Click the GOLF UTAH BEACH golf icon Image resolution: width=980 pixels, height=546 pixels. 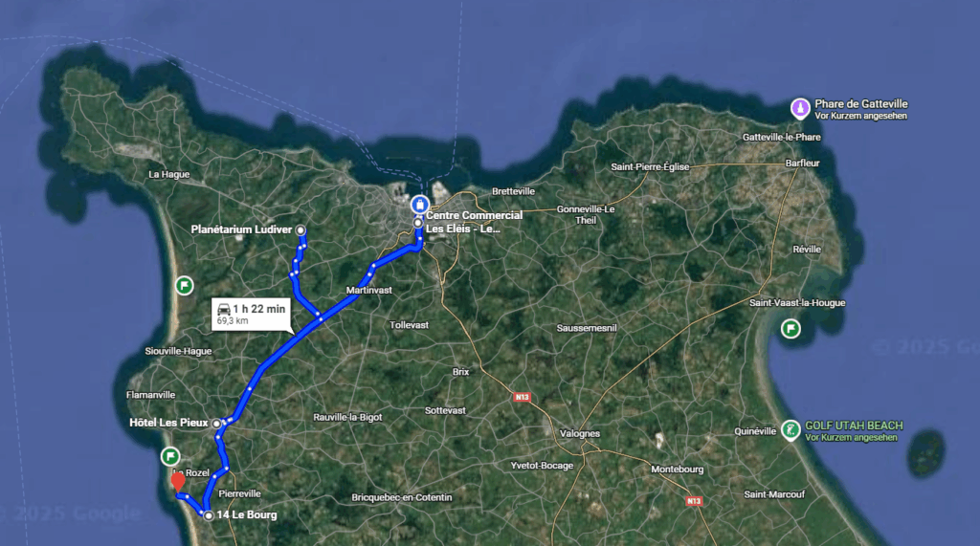[791, 429]
